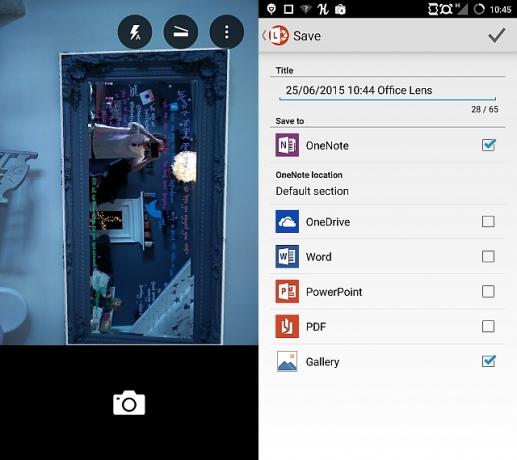Screen dimensions: 517x460
Task: Edit the Title text field
Action: [388, 90]
